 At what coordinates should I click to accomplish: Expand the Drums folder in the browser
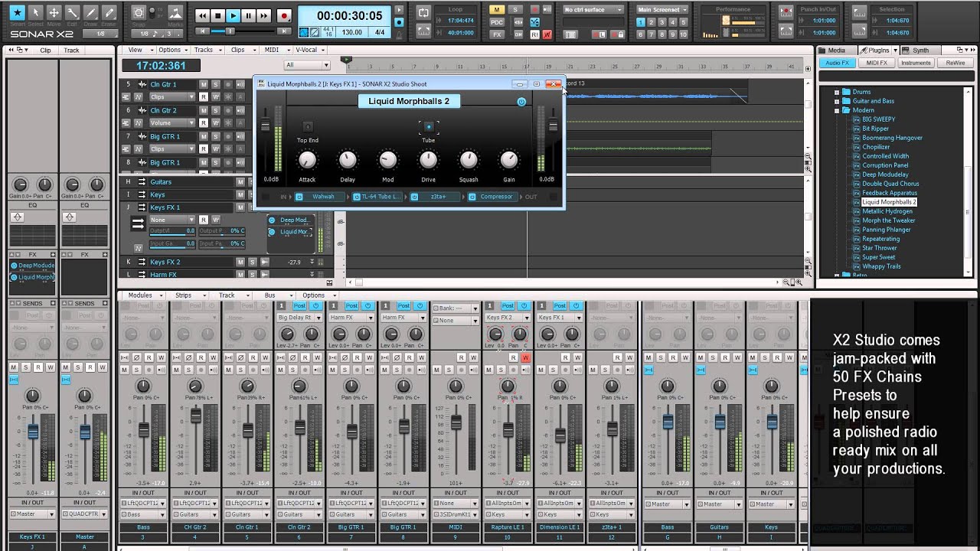[837, 92]
